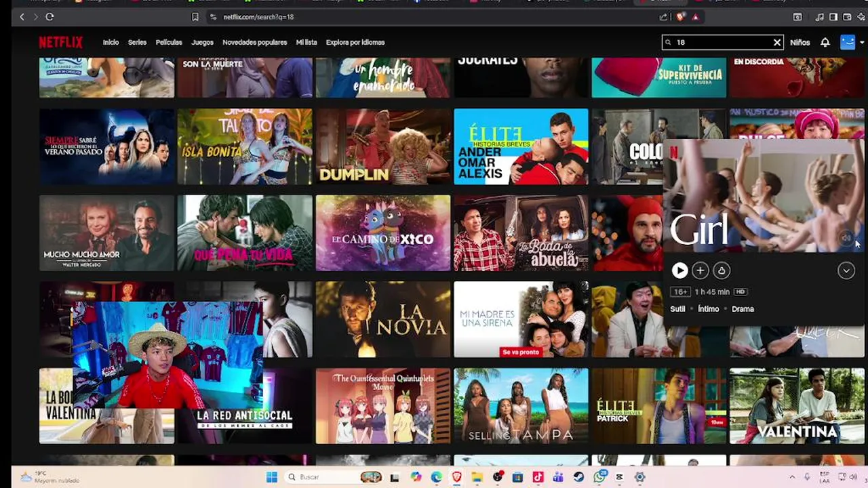This screenshot has height=488, width=868.
Task: Click the search magnifier icon in Netflix
Action: (669, 42)
